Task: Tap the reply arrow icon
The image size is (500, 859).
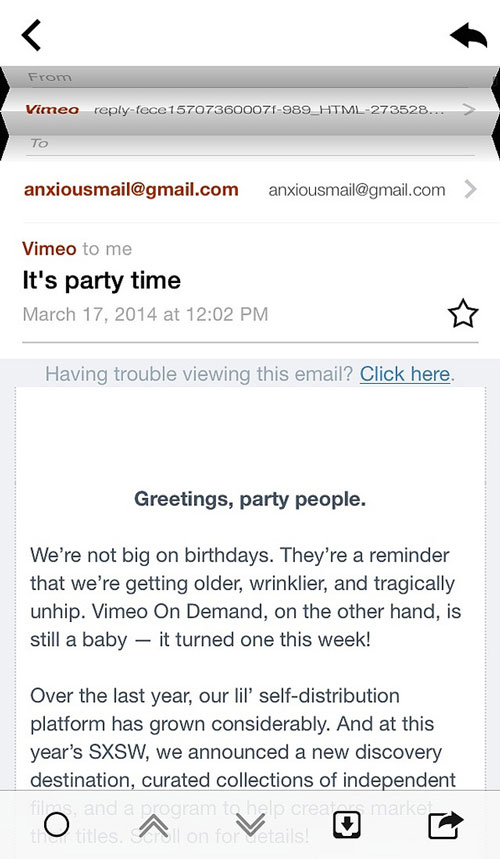Action: 468,37
